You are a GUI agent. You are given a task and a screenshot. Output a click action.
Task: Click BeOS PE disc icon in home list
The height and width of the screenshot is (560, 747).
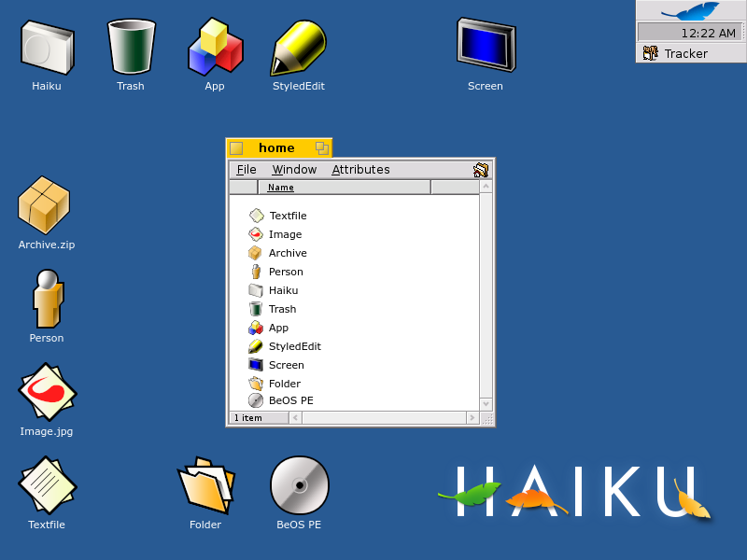256,400
